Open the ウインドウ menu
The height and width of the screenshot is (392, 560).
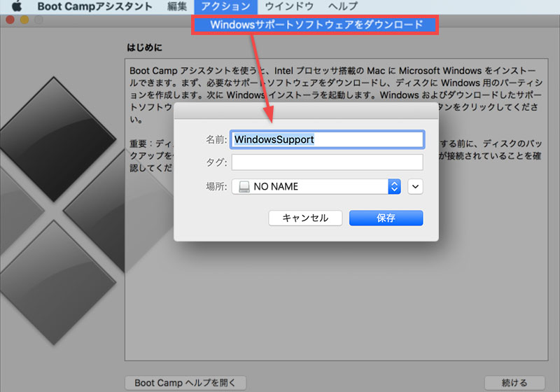coord(289,6)
